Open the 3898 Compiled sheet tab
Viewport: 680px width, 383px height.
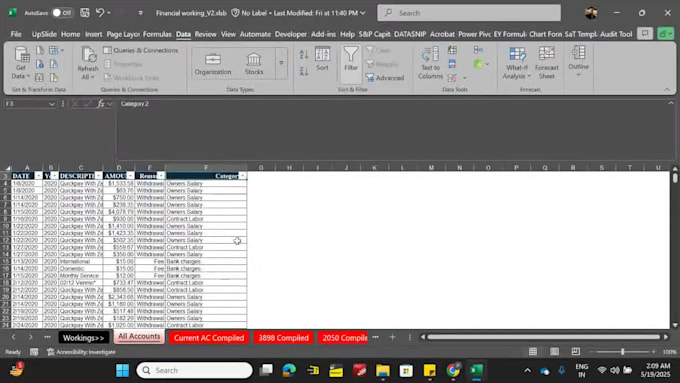click(284, 337)
